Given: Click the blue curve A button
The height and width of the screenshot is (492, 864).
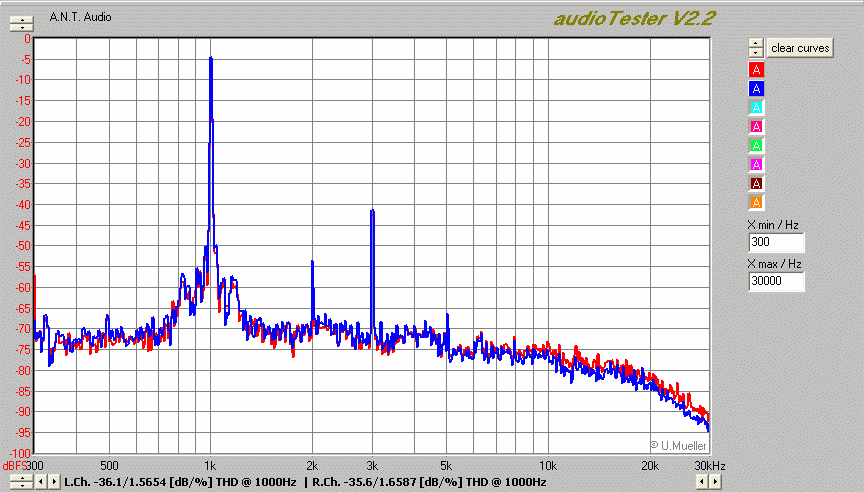Looking at the screenshot, I should click(x=756, y=88).
